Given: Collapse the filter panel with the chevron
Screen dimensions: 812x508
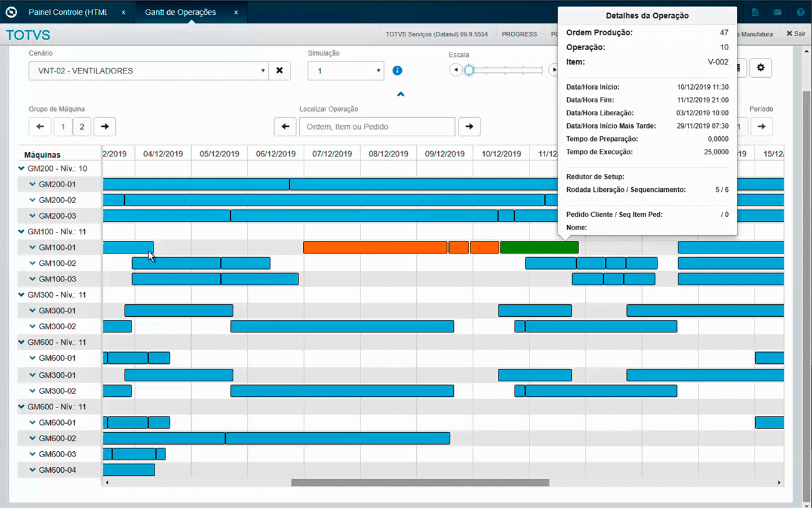Looking at the screenshot, I should [401, 94].
